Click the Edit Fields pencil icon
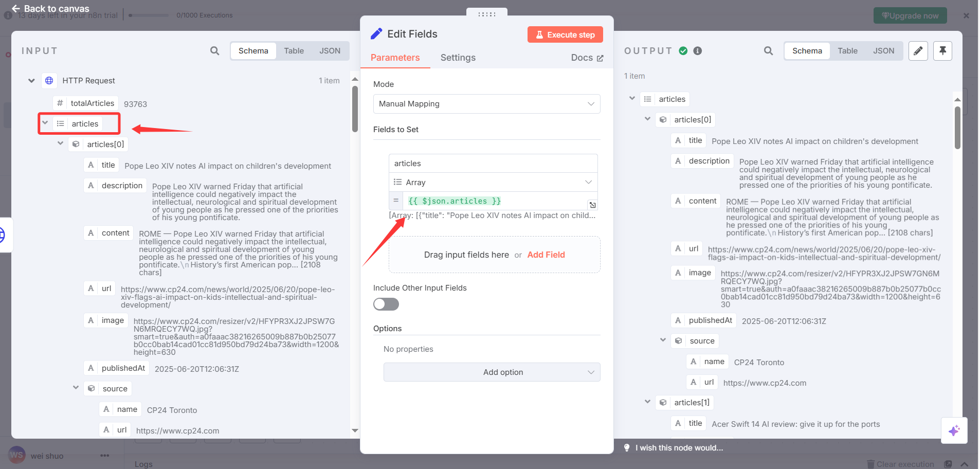 376,34
